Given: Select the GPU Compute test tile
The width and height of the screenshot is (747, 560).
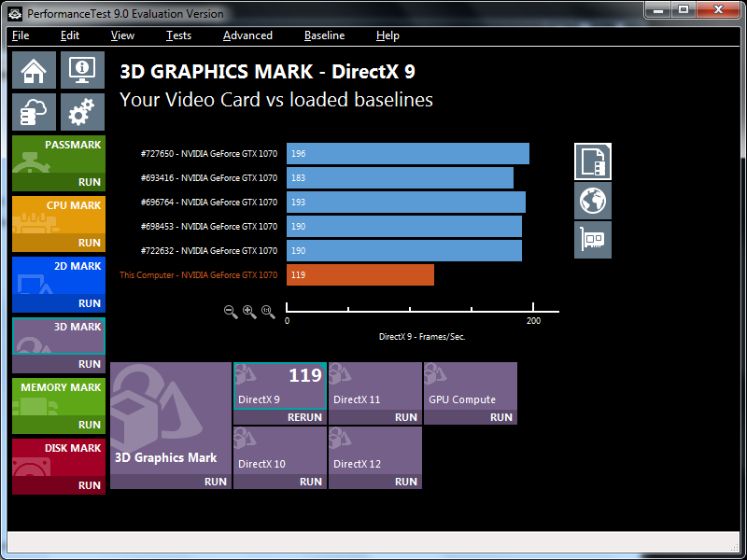Looking at the screenshot, I should click(x=471, y=386).
